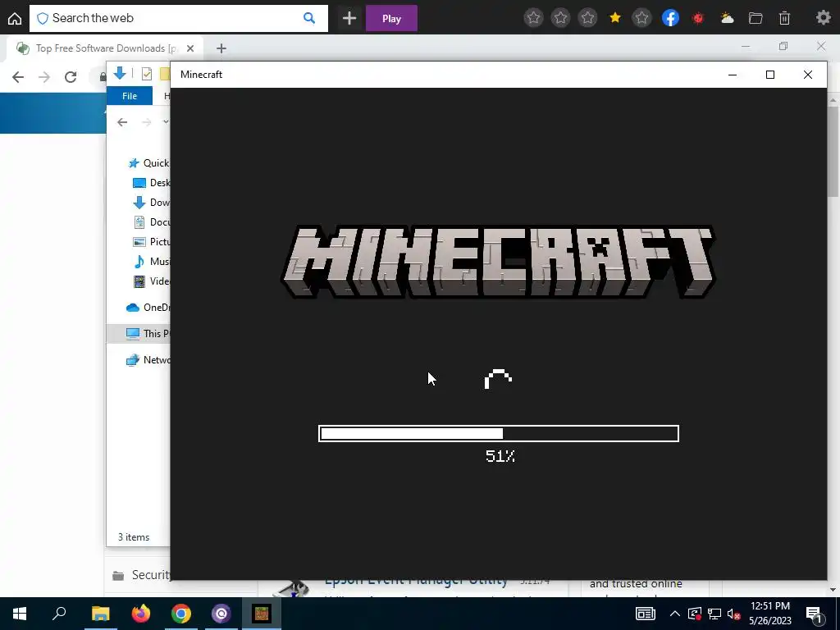This screenshot has width=840, height=630.
Task: Open the notification center icon
Action: 814,614
